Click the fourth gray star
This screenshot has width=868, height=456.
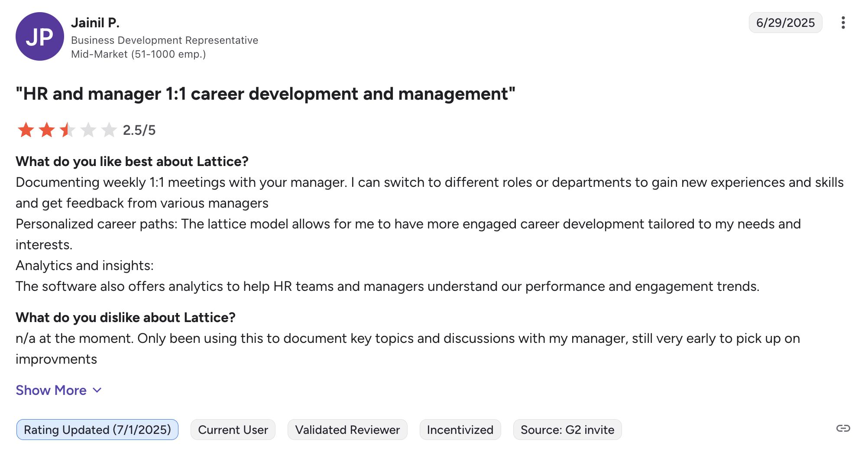88,130
